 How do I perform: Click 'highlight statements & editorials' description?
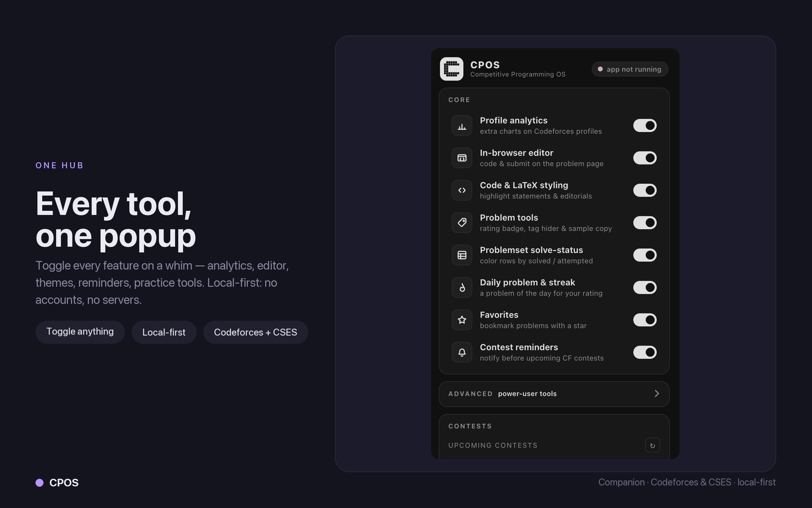pyautogui.click(x=536, y=196)
